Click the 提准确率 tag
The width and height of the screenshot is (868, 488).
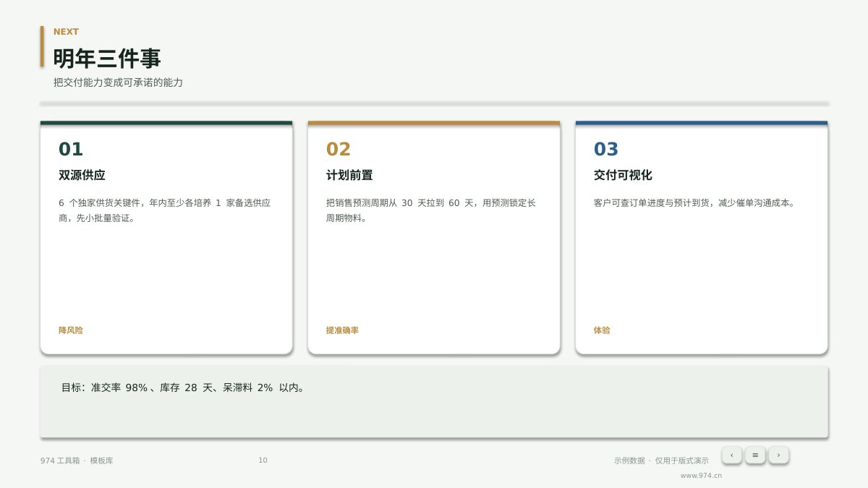pyautogui.click(x=342, y=330)
